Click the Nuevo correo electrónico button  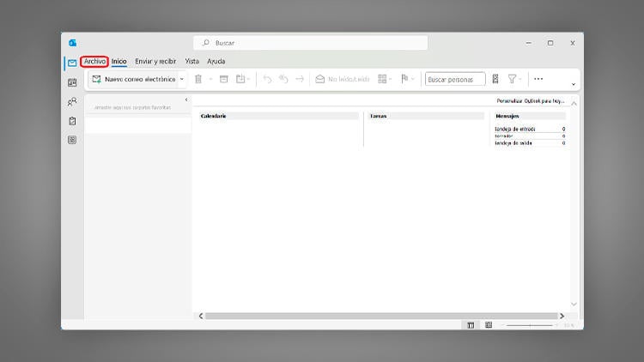pyautogui.click(x=133, y=79)
